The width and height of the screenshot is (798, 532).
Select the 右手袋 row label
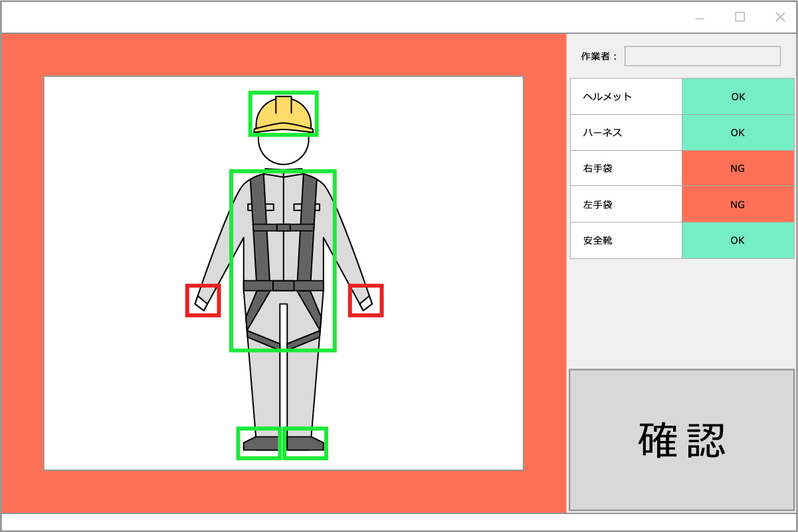point(626,169)
